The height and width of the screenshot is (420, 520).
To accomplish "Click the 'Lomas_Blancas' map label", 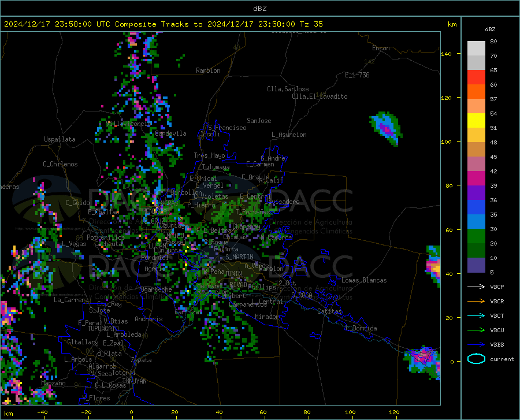I will click(x=364, y=280).
